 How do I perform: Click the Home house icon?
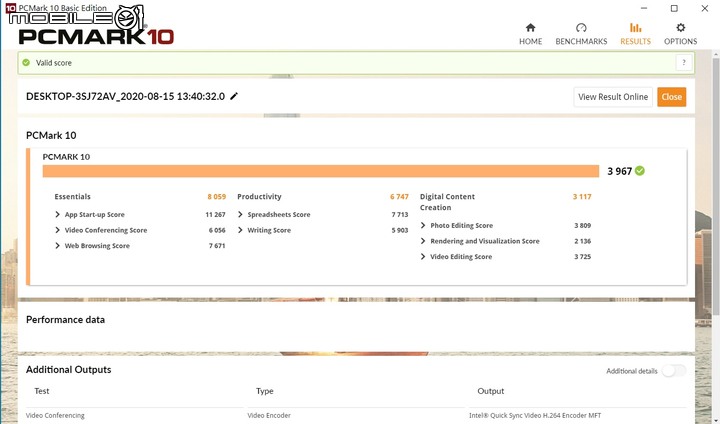point(530,28)
